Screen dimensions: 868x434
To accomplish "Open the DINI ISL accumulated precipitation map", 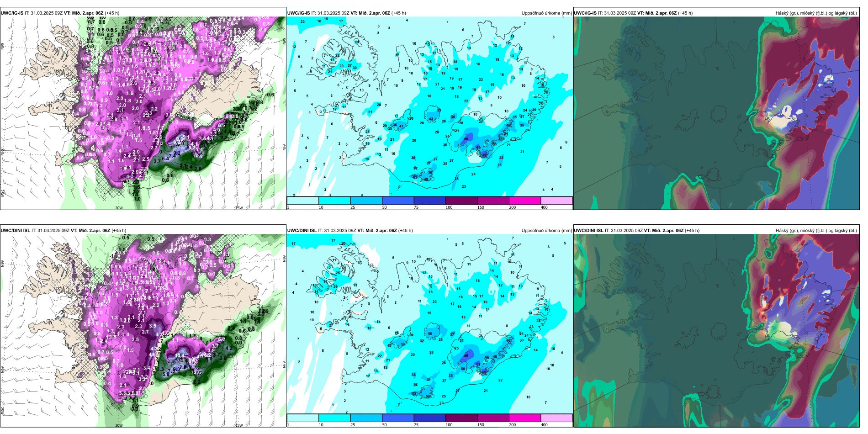I will tap(429, 324).
